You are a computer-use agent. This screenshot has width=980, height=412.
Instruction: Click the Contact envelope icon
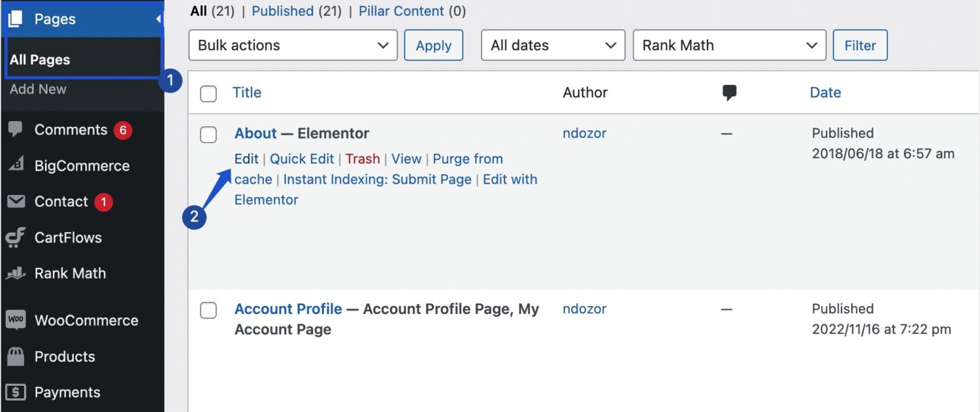point(16,201)
